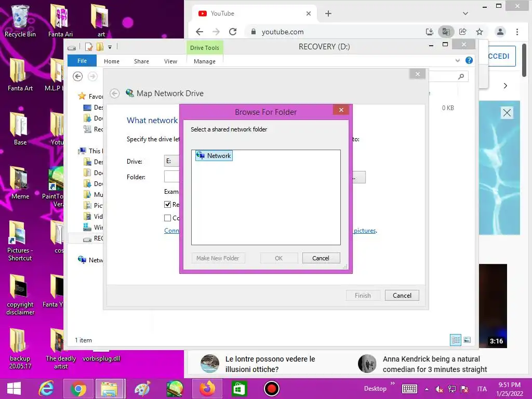Image resolution: width=532 pixels, height=399 pixels.
Task: Open Explorer Help question mark icon
Action: [469, 60]
